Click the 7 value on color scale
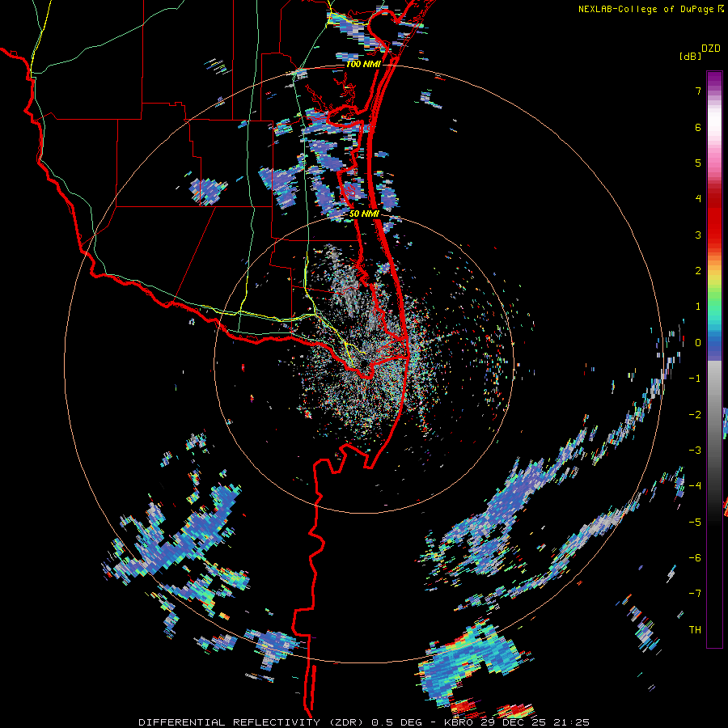The image size is (728, 728). [698, 91]
